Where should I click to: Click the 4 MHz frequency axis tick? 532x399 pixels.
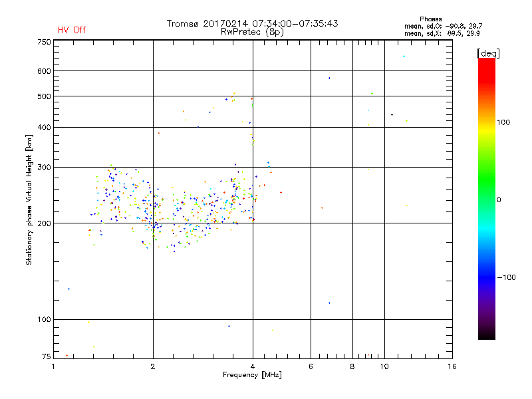click(252, 366)
